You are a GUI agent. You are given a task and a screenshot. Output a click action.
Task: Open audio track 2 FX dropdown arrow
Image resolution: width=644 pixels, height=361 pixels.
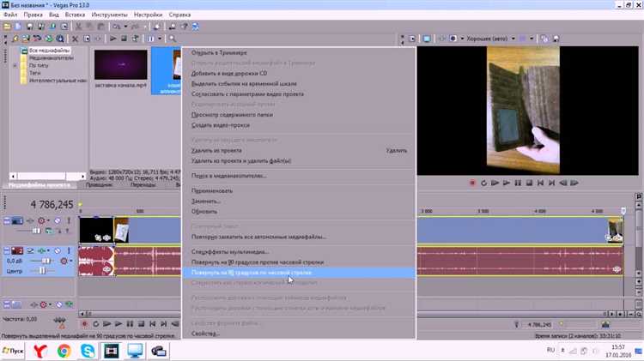47,250
